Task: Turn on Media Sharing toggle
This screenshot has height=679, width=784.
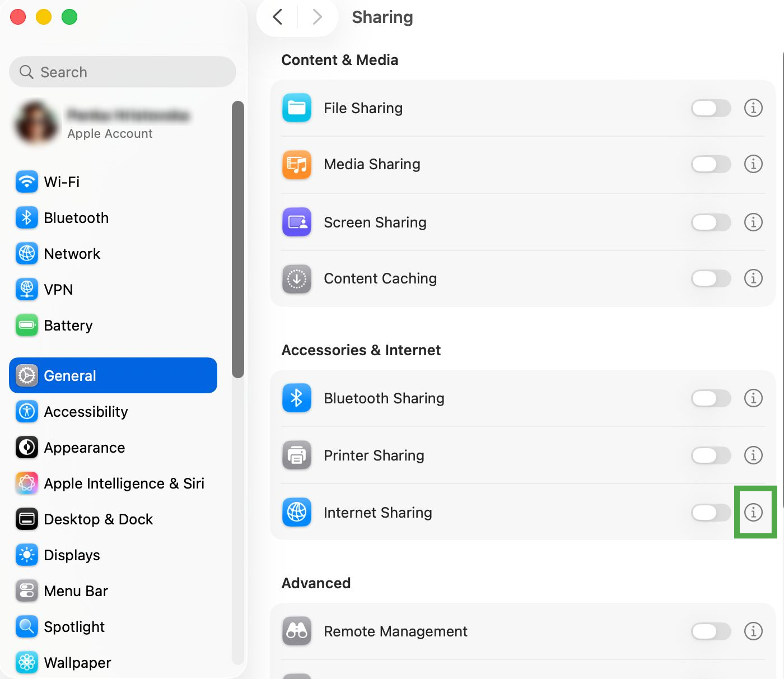Action: tap(711, 164)
